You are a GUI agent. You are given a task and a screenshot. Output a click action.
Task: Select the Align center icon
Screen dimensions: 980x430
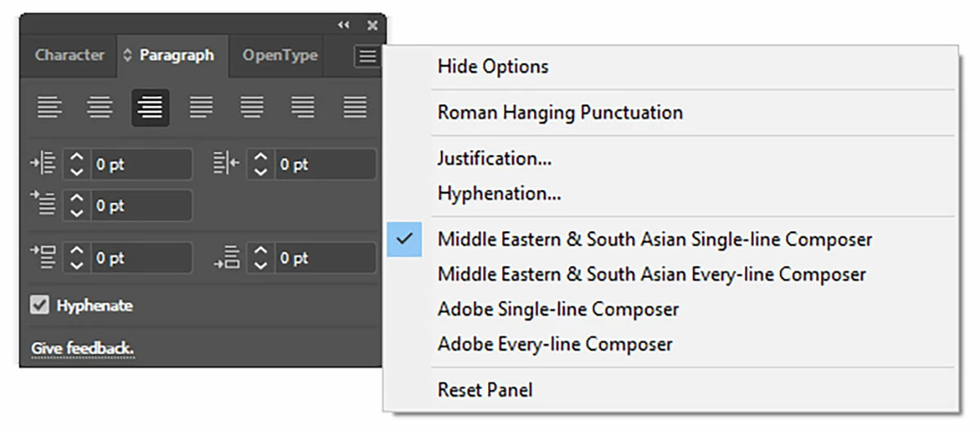100,107
